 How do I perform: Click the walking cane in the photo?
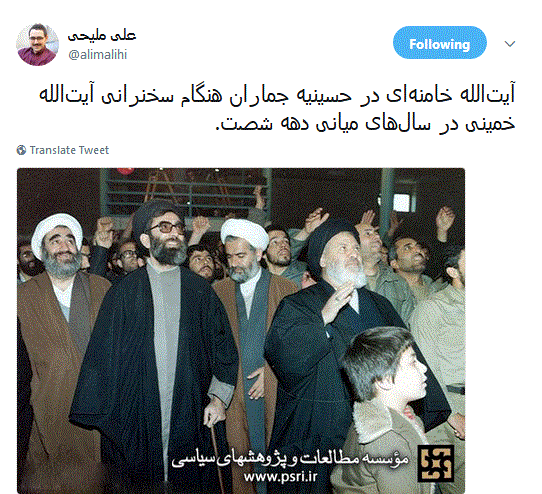(x=218, y=456)
